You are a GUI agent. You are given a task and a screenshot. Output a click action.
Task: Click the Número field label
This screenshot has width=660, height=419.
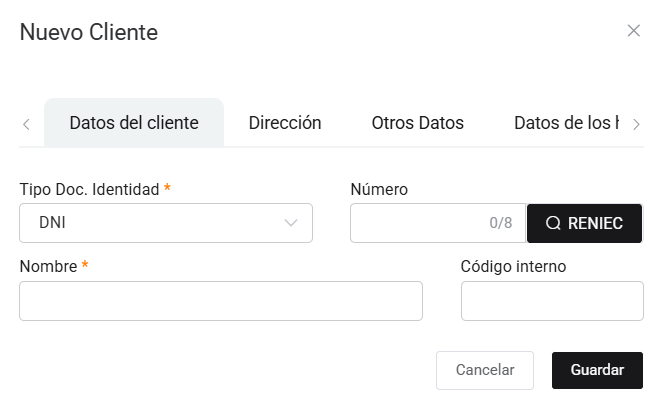click(x=379, y=189)
